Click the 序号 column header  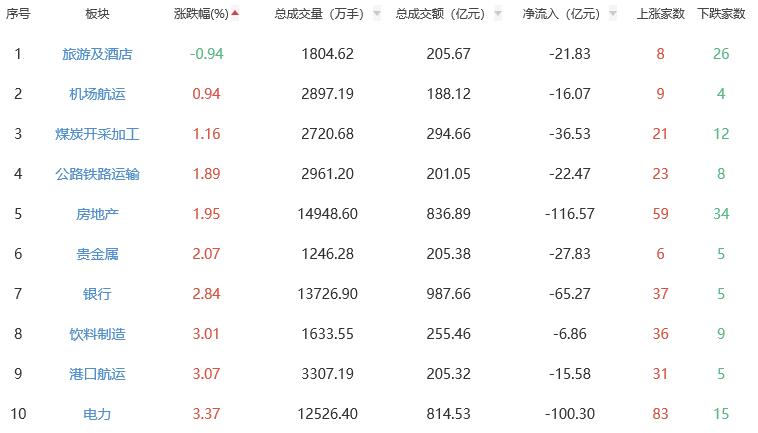(x=17, y=14)
